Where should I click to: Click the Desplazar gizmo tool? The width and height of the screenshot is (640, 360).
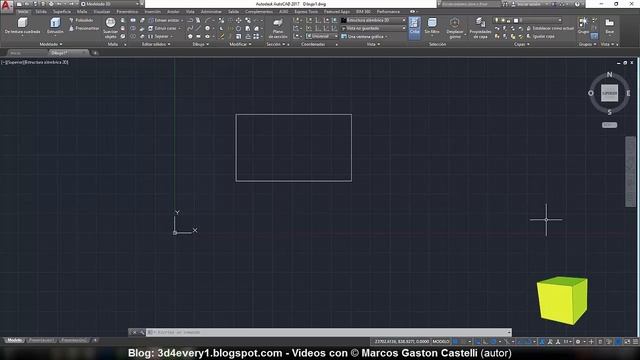pyautogui.click(x=455, y=28)
